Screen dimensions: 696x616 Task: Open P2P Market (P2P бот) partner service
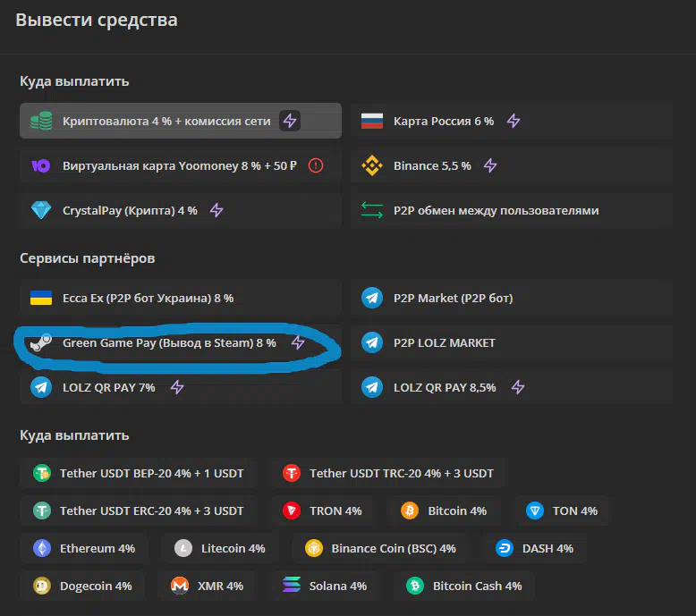coord(512,298)
